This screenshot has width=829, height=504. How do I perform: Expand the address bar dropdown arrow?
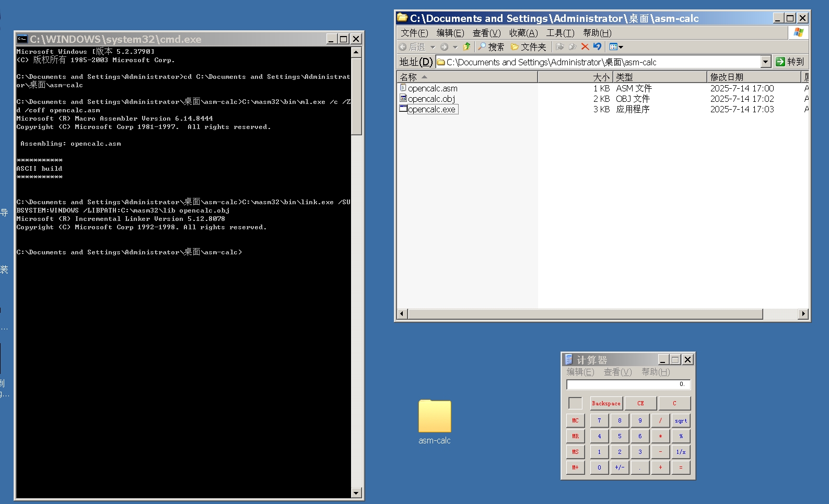[766, 62]
